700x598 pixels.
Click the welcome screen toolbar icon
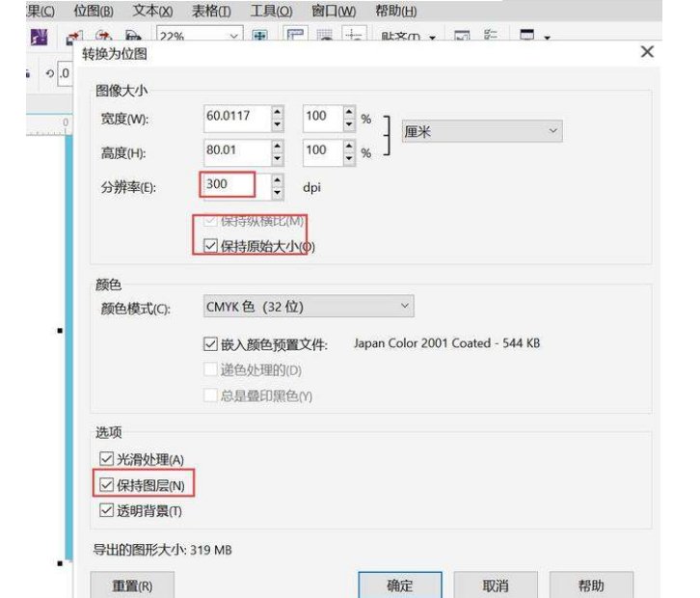pos(462,36)
